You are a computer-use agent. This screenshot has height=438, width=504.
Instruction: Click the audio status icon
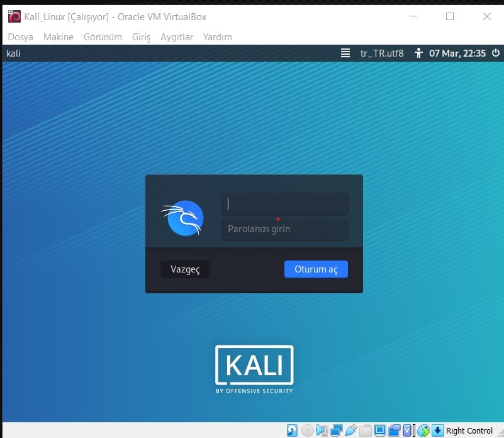pyautogui.click(x=322, y=430)
